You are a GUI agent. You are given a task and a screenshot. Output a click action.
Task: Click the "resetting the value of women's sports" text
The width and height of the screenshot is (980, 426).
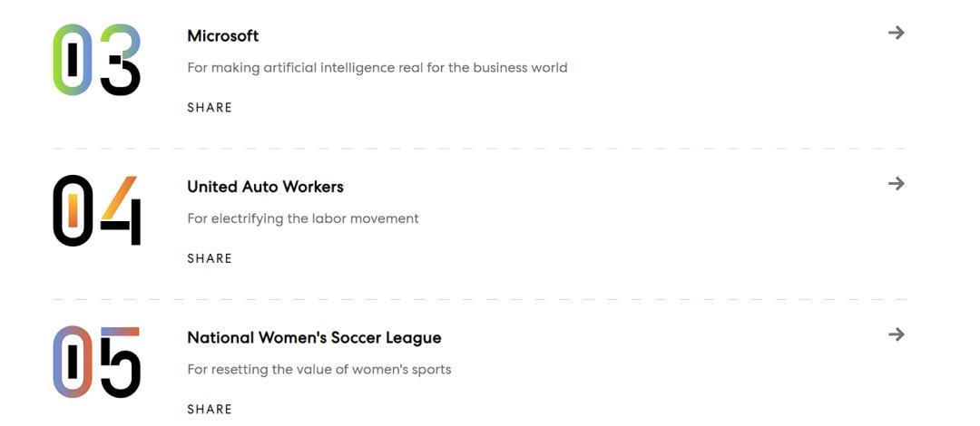[x=318, y=370]
